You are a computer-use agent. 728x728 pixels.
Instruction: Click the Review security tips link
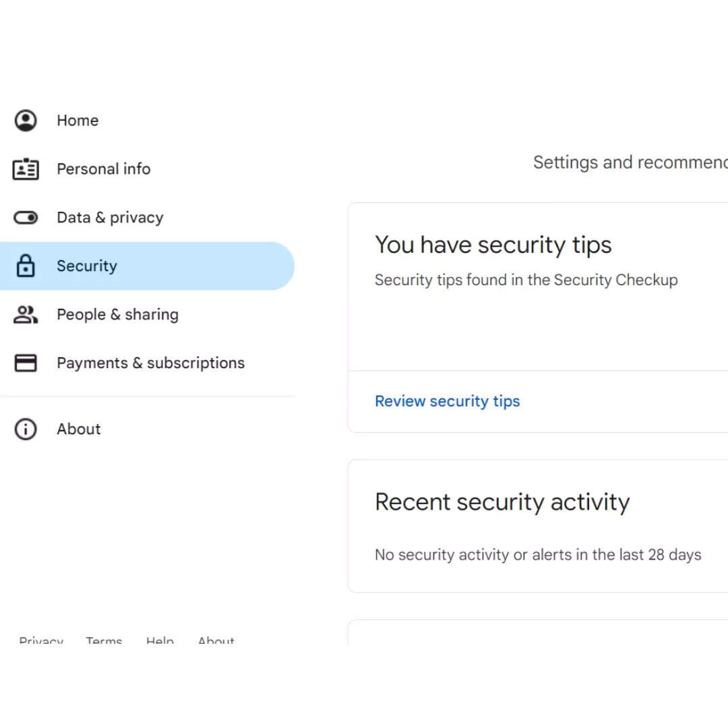point(447,401)
